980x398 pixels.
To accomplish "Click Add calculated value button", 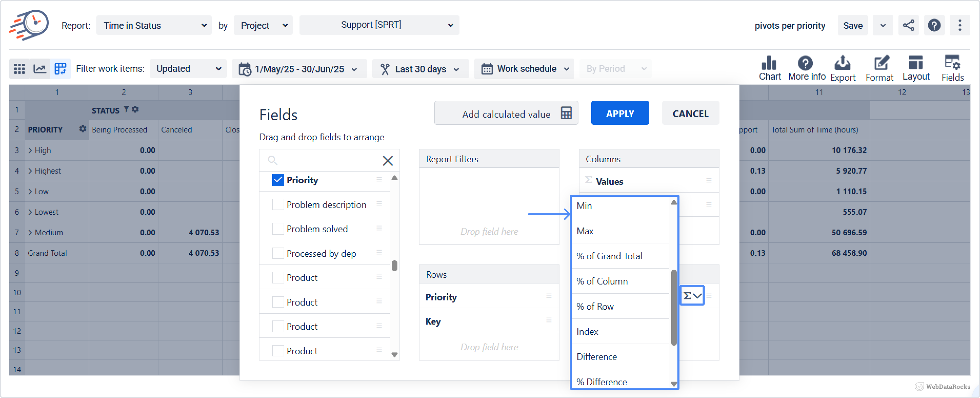I will [506, 113].
